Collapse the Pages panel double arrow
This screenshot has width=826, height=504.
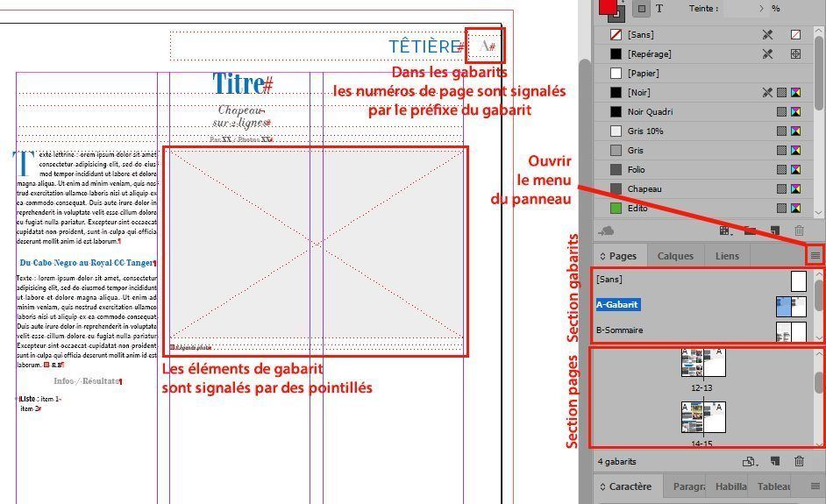pyautogui.click(x=602, y=257)
